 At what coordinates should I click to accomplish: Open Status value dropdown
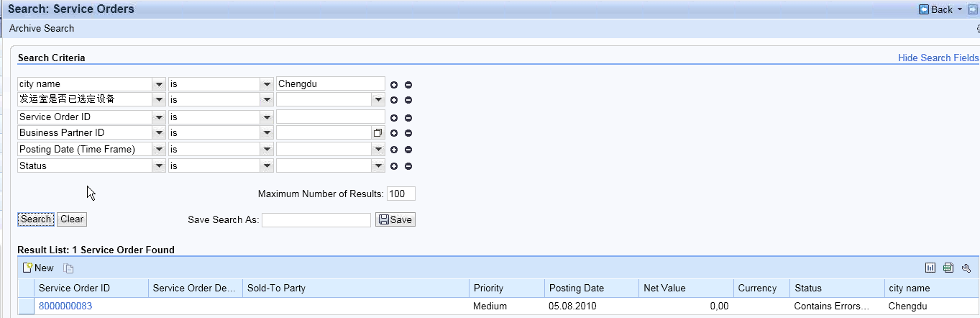coord(378,166)
